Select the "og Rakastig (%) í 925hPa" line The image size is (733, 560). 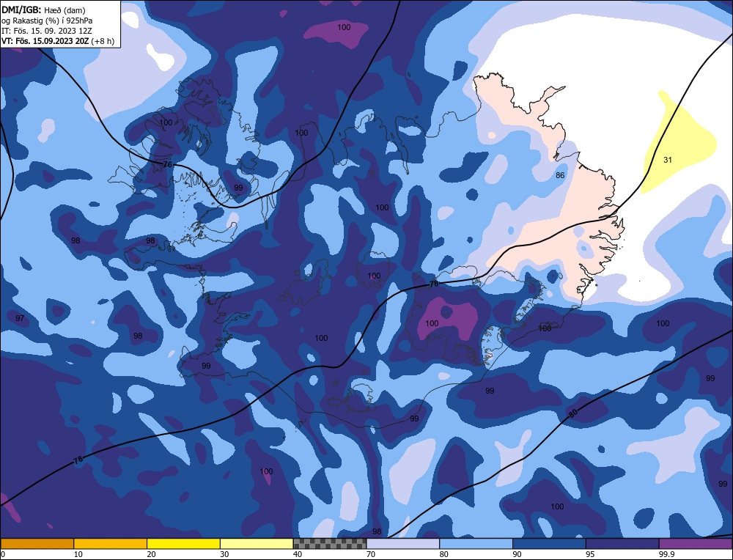point(47,21)
